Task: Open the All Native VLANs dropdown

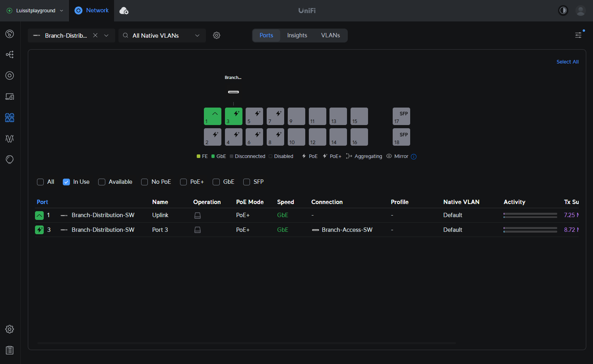Action: click(162, 35)
